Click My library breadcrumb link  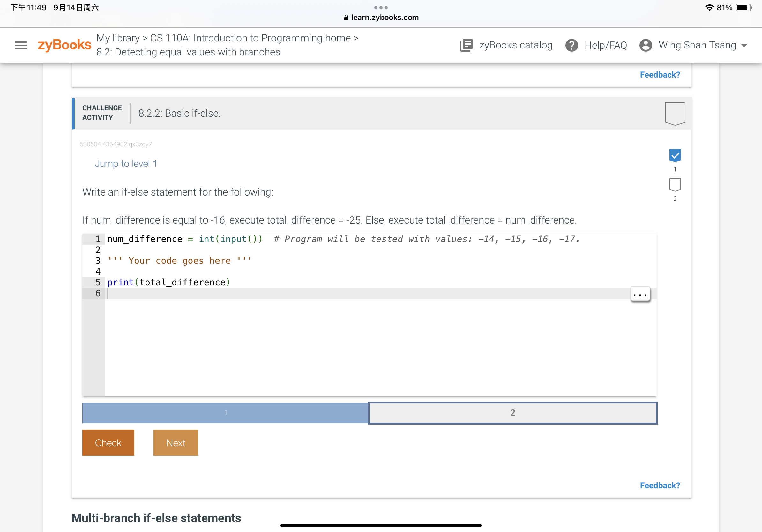(x=118, y=38)
